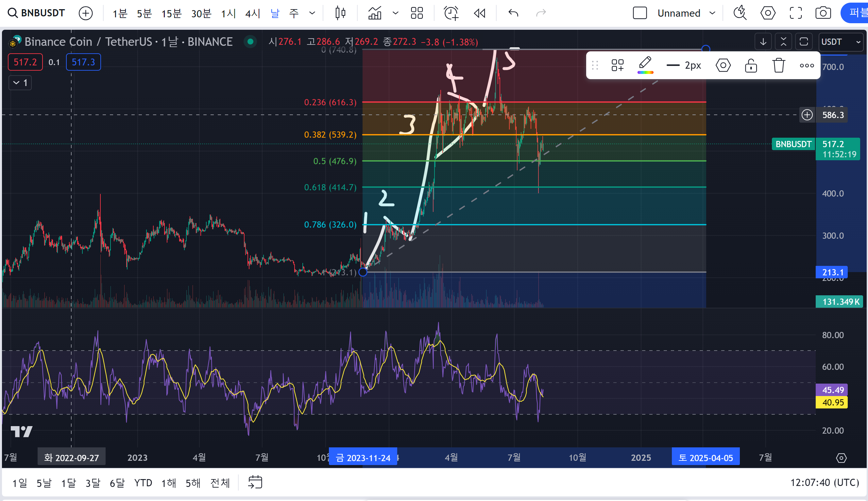868x501 pixels.
Task: Set range to 1일
Action: 20,483
